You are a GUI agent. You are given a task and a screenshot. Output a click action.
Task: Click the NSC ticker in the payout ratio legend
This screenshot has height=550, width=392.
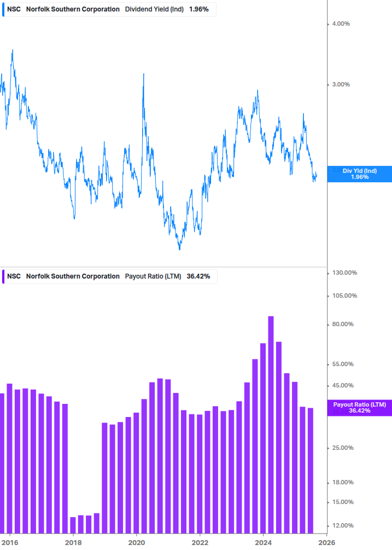14,276
